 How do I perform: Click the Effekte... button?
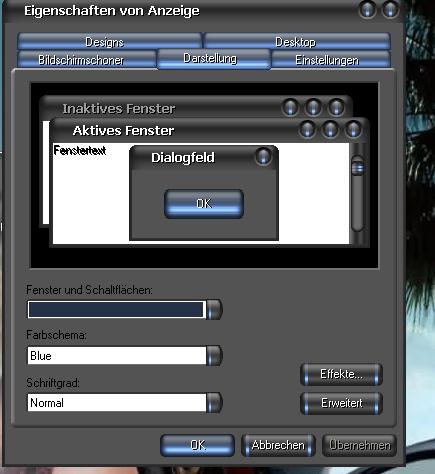coord(341,374)
